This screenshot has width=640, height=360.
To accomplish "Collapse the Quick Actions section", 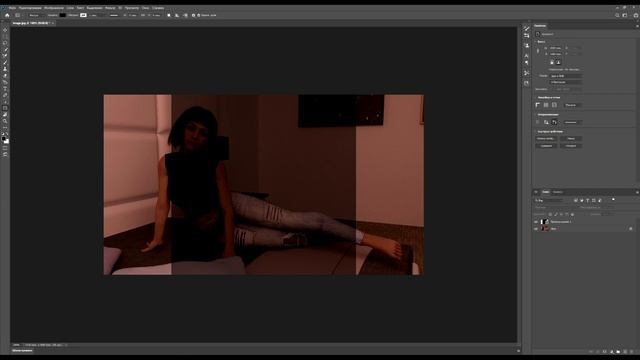I will pyautogui.click(x=536, y=131).
